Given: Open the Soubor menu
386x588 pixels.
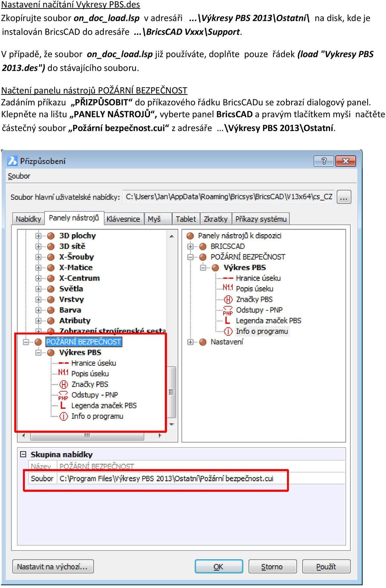Looking at the screenshot, I should tap(19, 176).
